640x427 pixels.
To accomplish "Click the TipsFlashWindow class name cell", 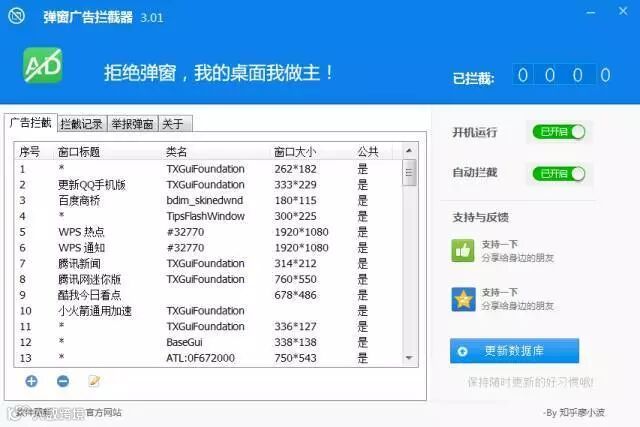I will pyautogui.click(x=205, y=216).
